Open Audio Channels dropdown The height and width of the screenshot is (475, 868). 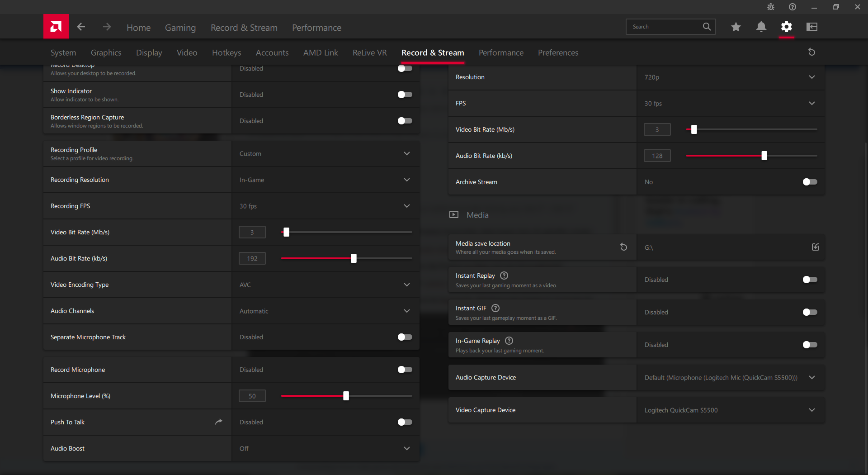pos(325,311)
